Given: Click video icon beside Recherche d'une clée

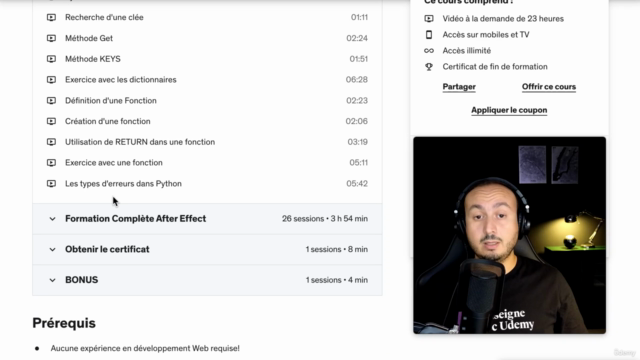Looking at the screenshot, I should 51,18.
